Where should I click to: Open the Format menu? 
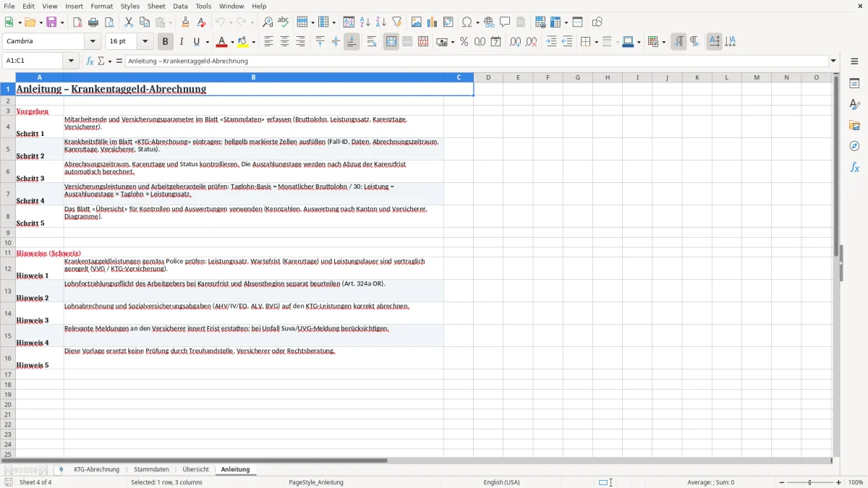[x=101, y=6]
